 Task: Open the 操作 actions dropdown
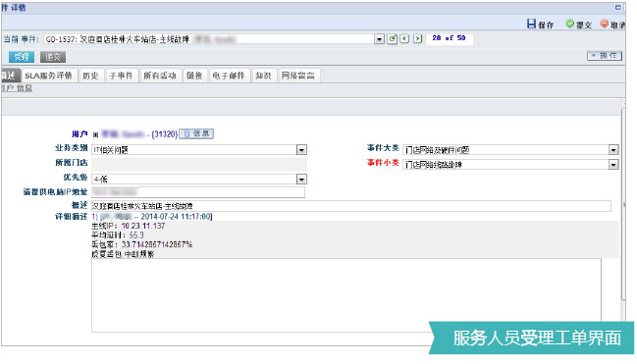[x=605, y=56]
